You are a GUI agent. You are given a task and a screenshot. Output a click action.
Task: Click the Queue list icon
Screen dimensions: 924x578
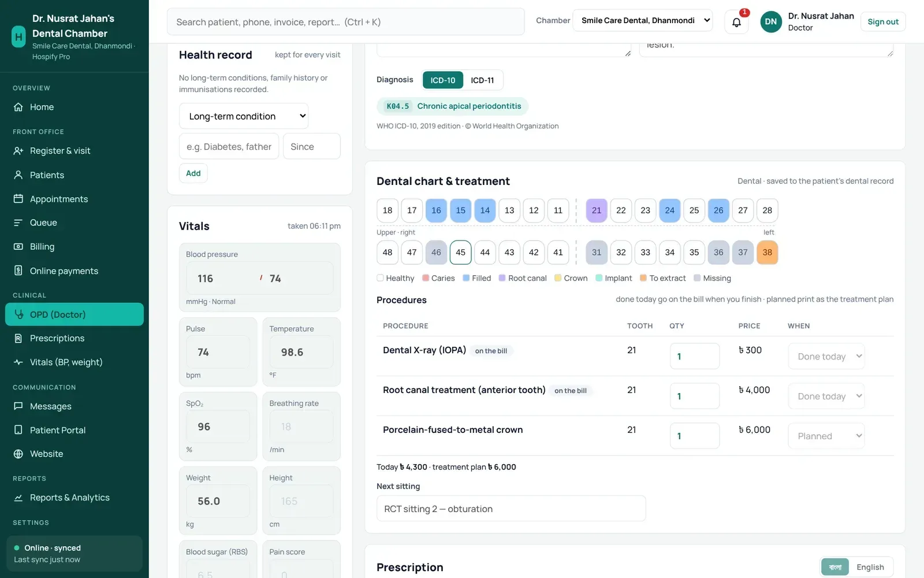point(18,223)
